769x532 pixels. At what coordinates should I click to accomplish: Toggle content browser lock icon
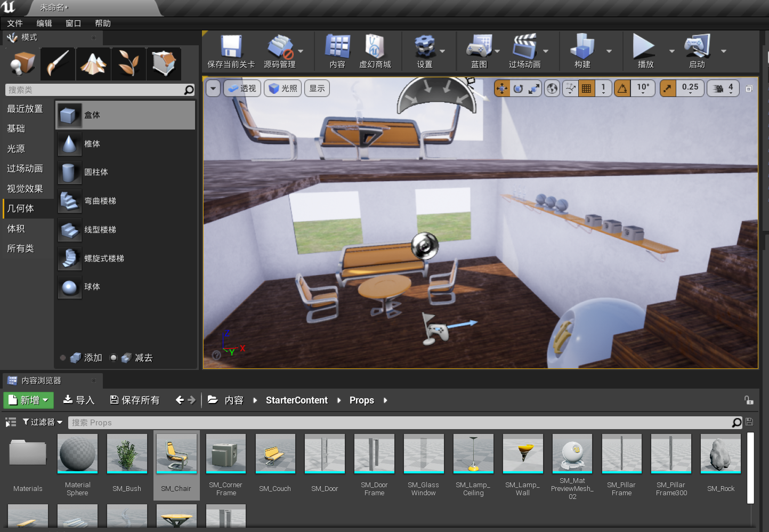pyautogui.click(x=749, y=400)
